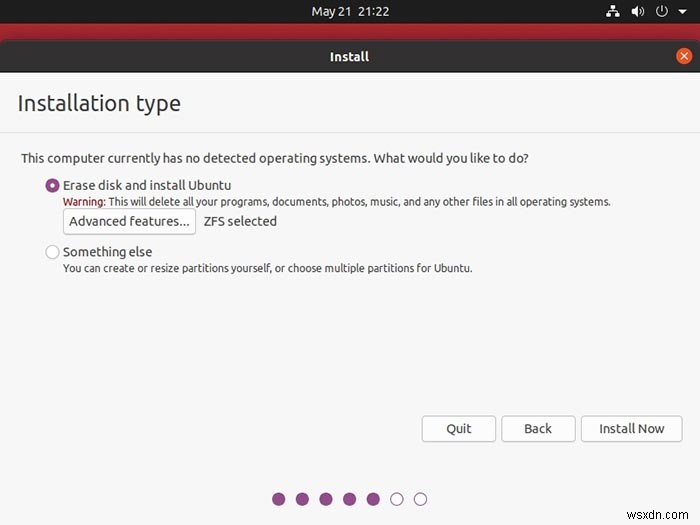Click text about creating or resizing partitions
This screenshot has height=525, width=700.
point(267,268)
